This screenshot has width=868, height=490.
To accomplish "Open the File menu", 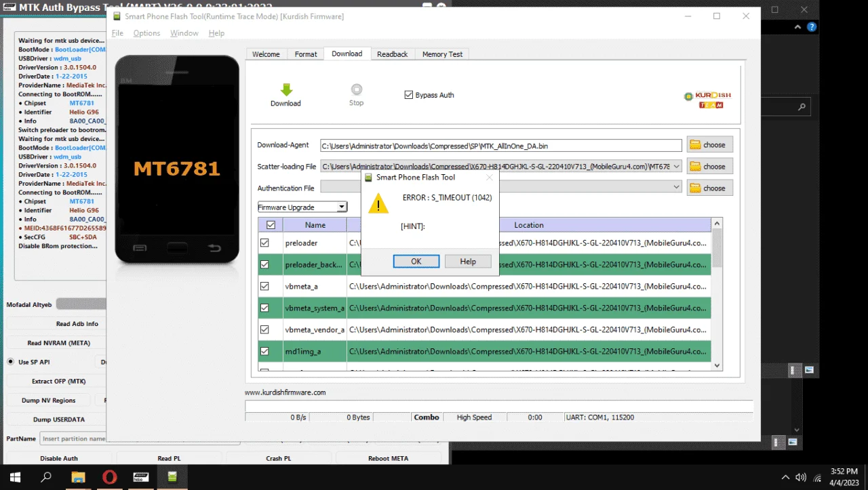I will [x=117, y=33].
